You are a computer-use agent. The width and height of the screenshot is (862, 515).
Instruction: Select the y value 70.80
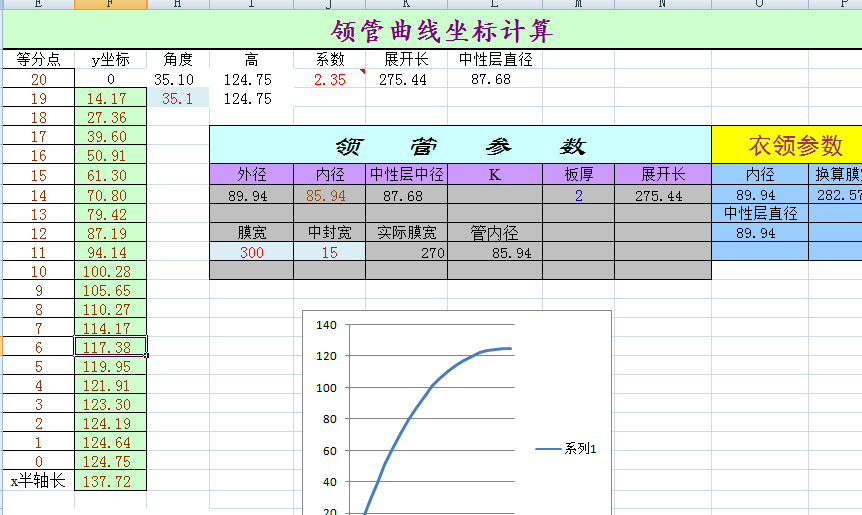[x=110, y=195]
